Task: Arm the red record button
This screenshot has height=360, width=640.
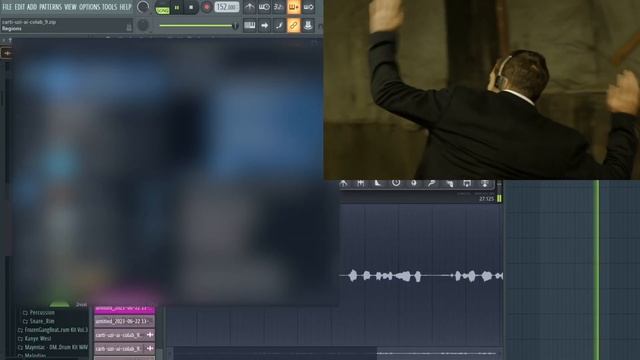Action: point(207,7)
